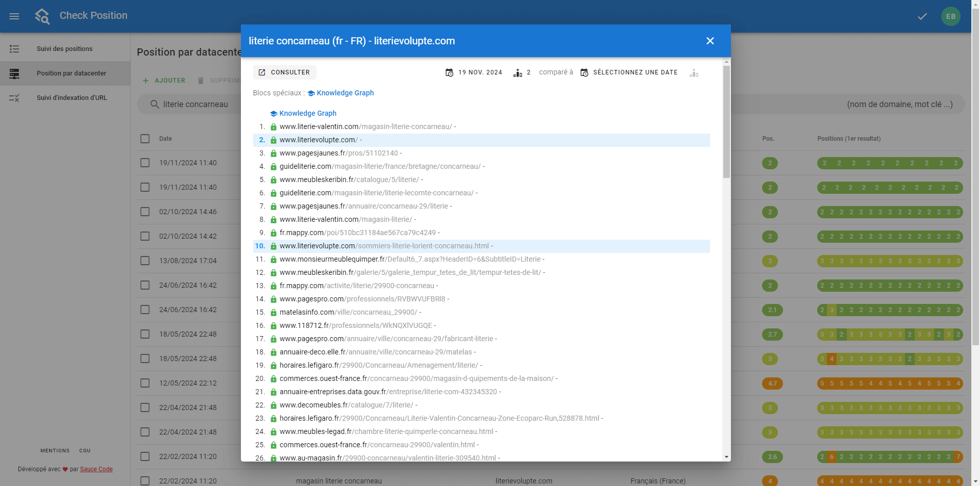Click the Suivi d'indexation checklist icon

(x=14, y=98)
